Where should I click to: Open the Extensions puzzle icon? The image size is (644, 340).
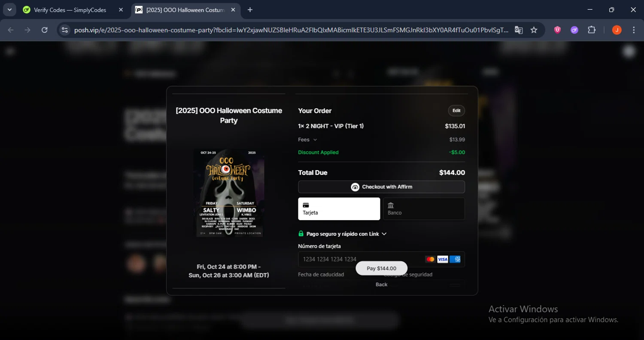point(592,30)
